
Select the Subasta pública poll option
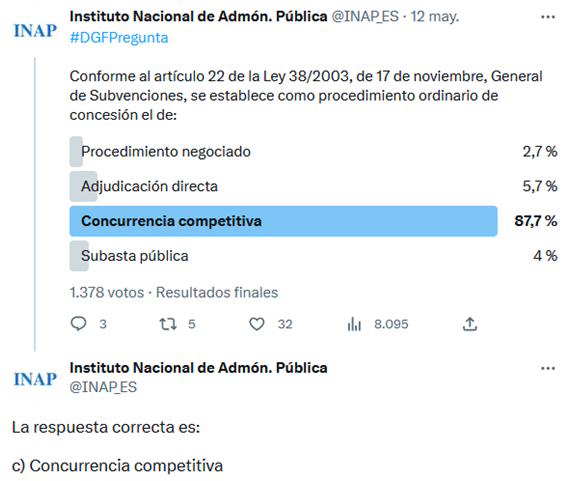click(x=313, y=256)
